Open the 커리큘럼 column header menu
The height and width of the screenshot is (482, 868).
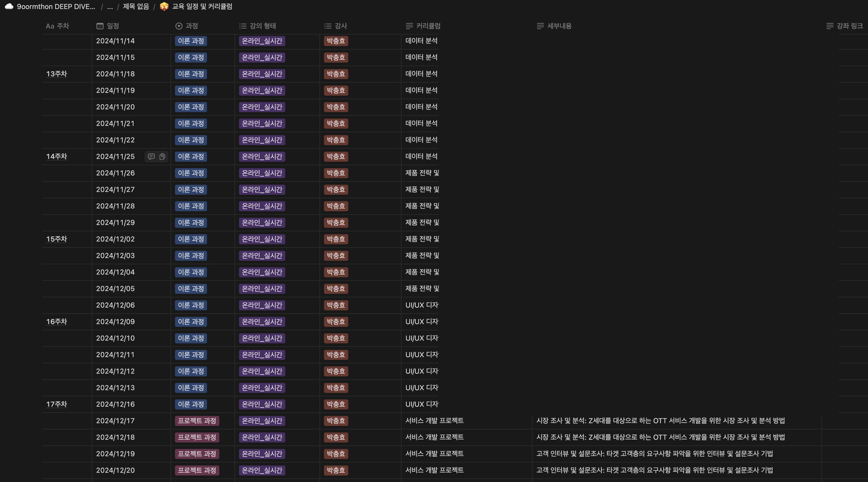pyautogui.click(x=423, y=26)
